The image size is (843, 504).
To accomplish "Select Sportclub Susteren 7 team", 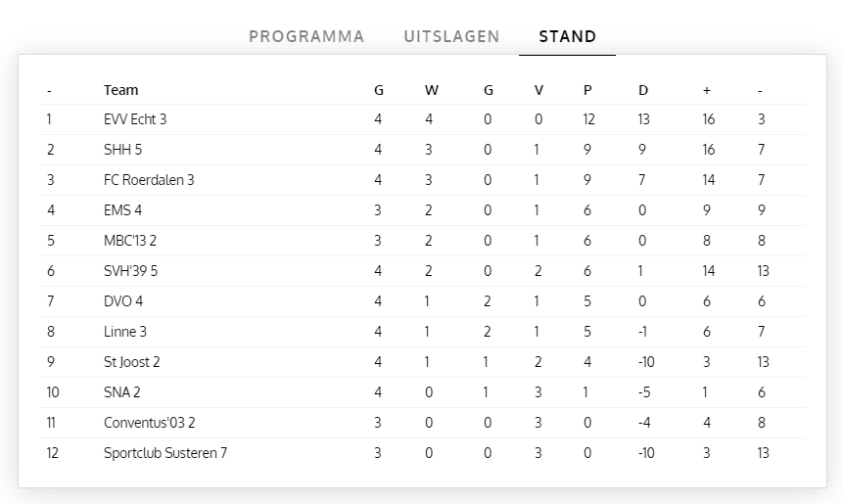I will tap(165, 453).
